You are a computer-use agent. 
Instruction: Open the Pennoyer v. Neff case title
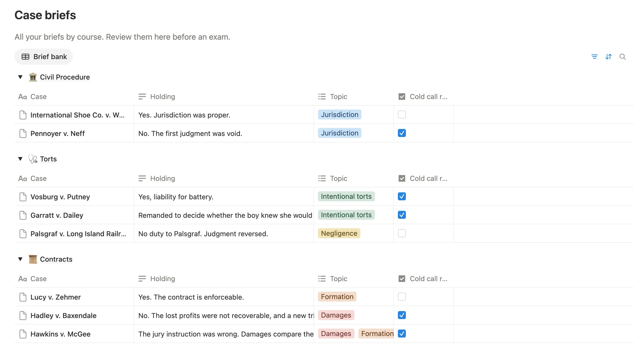click(57, 133)
